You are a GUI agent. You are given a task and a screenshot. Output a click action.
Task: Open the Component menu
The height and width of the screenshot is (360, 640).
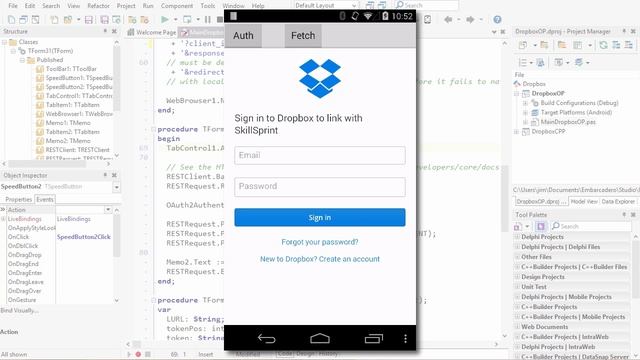pyautogui.click(x=177, y=6)
